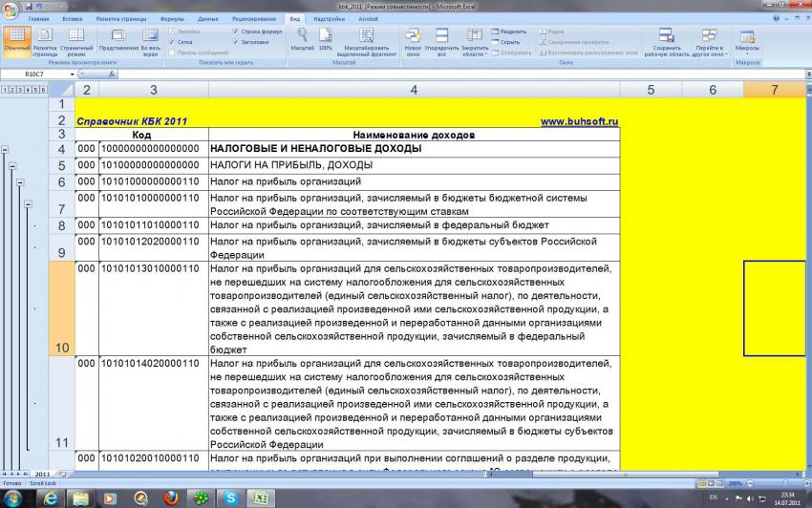Click the Разделить window button
Screen dimensions: 812x508
pyautogui.click(x=512, y=32)
